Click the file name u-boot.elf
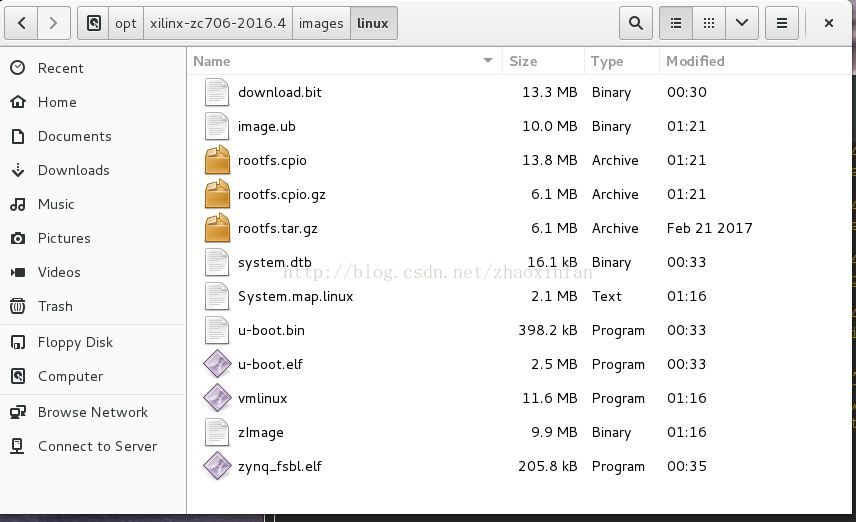 270,364
